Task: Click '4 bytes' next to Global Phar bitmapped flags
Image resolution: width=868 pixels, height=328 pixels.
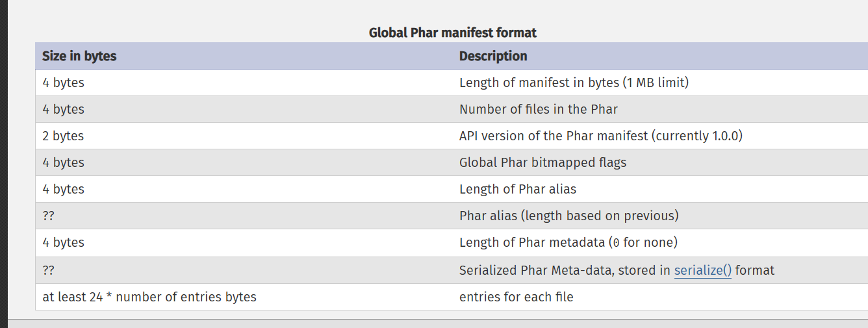Action: pos(63,162)
